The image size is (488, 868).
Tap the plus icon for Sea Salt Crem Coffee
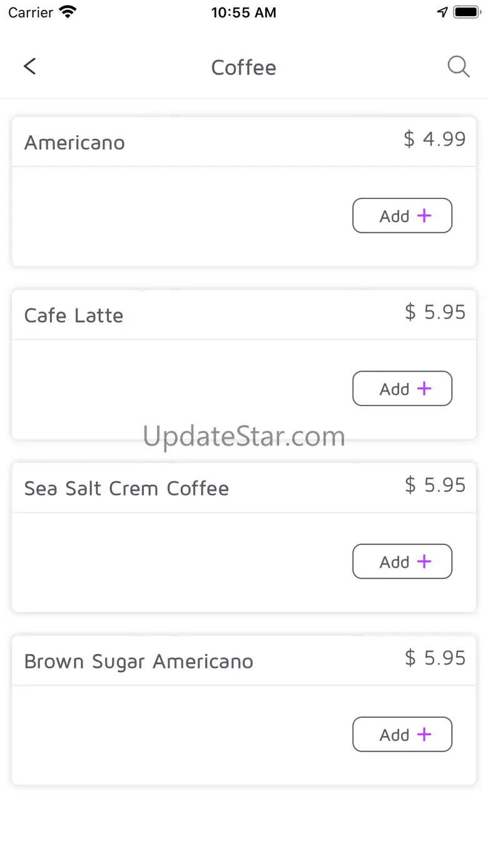point(424,561)
